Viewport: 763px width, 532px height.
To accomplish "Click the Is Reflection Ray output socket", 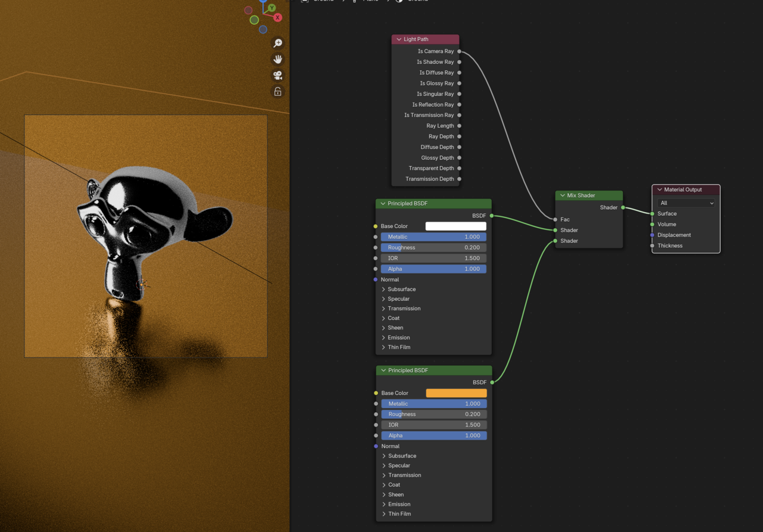I will coord(459,105).
